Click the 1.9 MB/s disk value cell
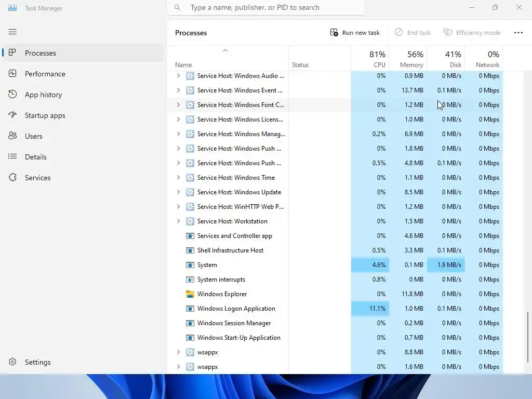532x399 pixels. coord(446,265)
